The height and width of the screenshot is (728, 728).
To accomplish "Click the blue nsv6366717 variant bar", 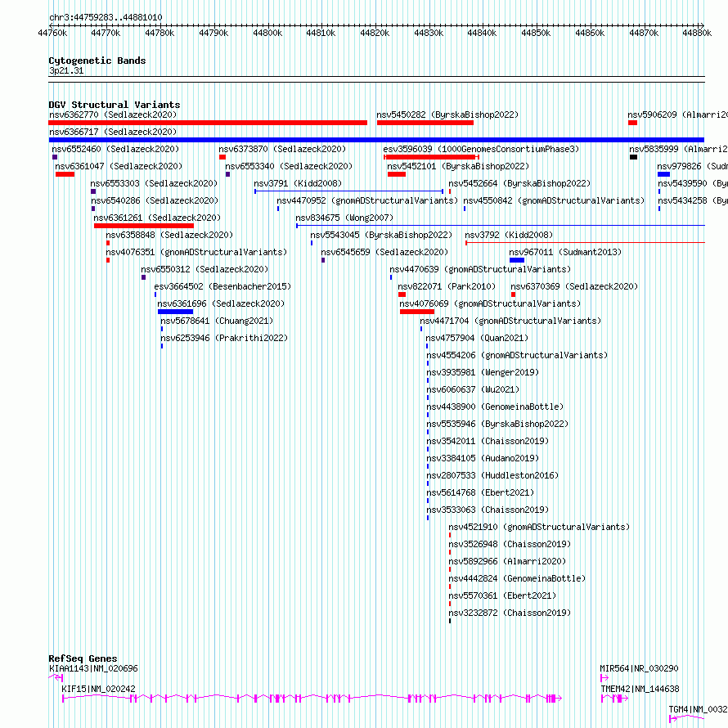I will click(x=376, y=140).
